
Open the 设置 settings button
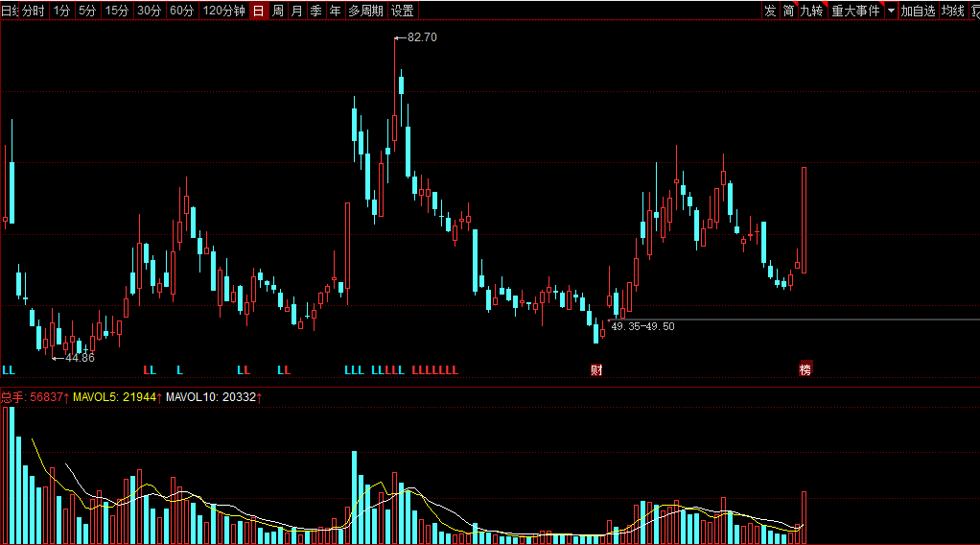point(403,11)
